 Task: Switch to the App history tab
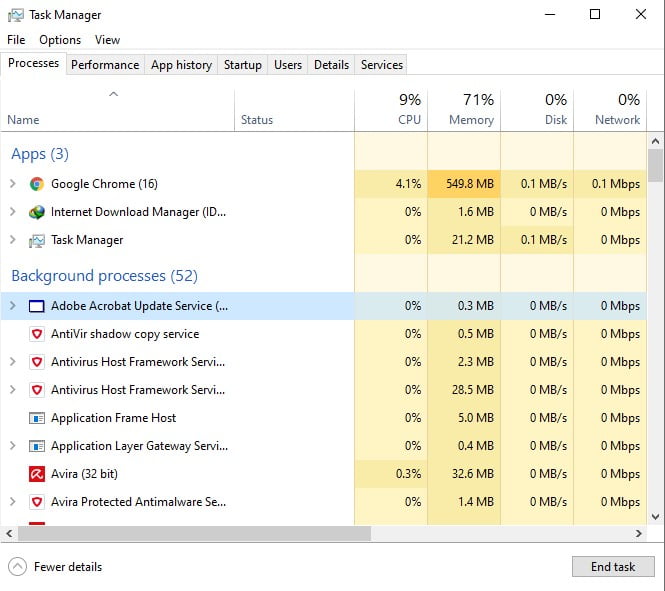coord(181,65)
